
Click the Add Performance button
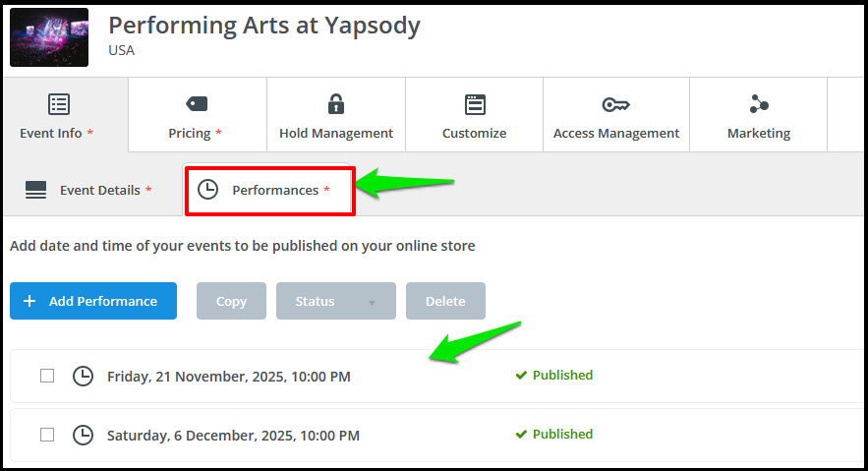93,301
